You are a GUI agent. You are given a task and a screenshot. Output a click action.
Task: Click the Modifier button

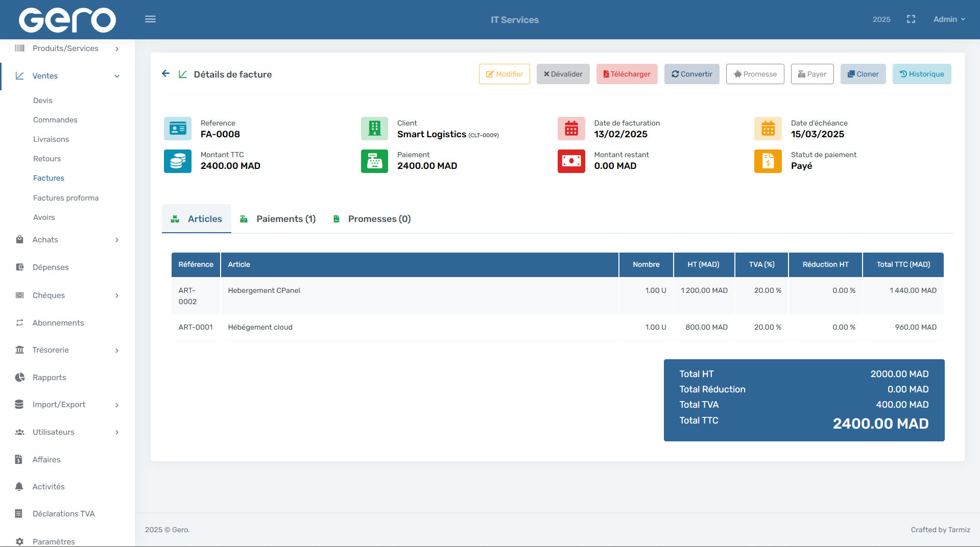click(504, 74)
